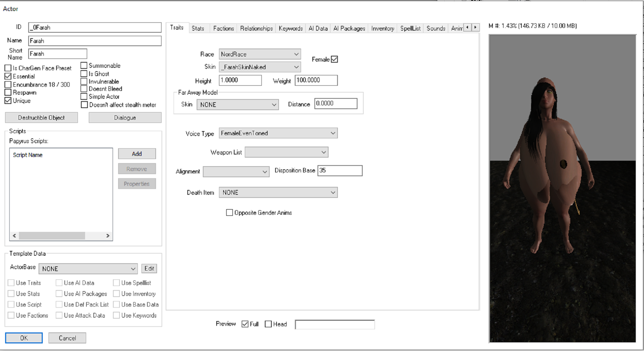Open the partially visible Anim tab

click(457, 28)
